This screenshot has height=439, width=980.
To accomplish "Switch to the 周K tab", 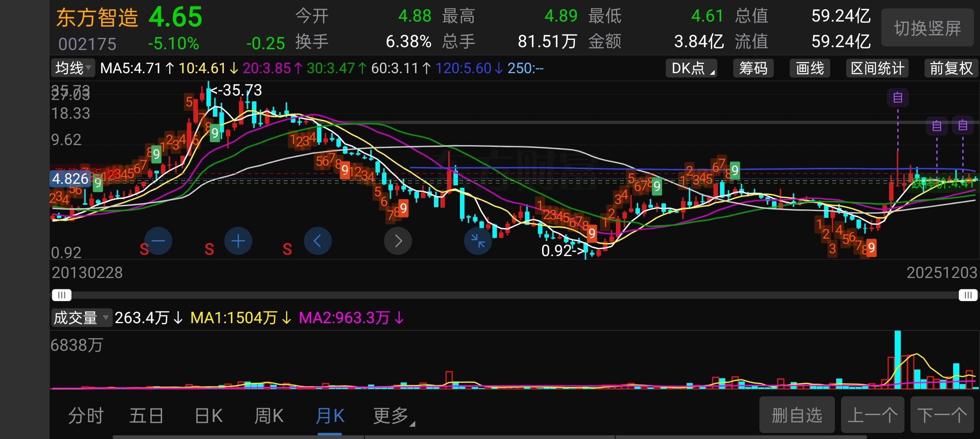I will (269, 416).
